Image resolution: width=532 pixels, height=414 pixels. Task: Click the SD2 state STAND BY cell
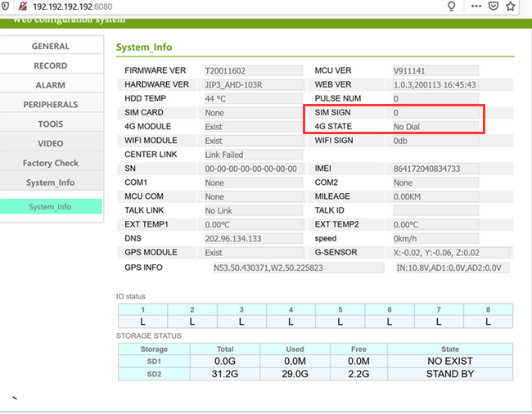pos(450,374)
